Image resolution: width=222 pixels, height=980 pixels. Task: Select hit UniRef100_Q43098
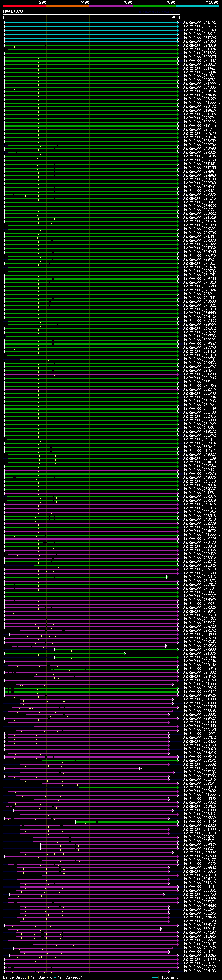coord(199,149)
